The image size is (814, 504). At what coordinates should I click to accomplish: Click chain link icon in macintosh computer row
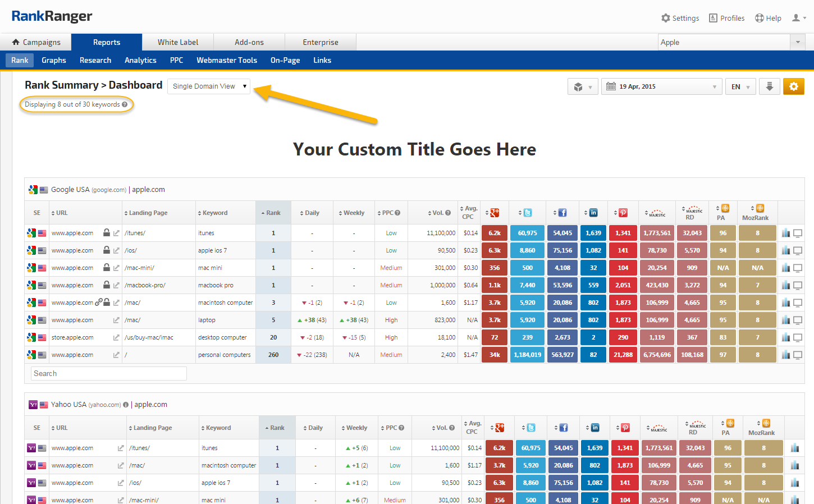pos(99,302)
